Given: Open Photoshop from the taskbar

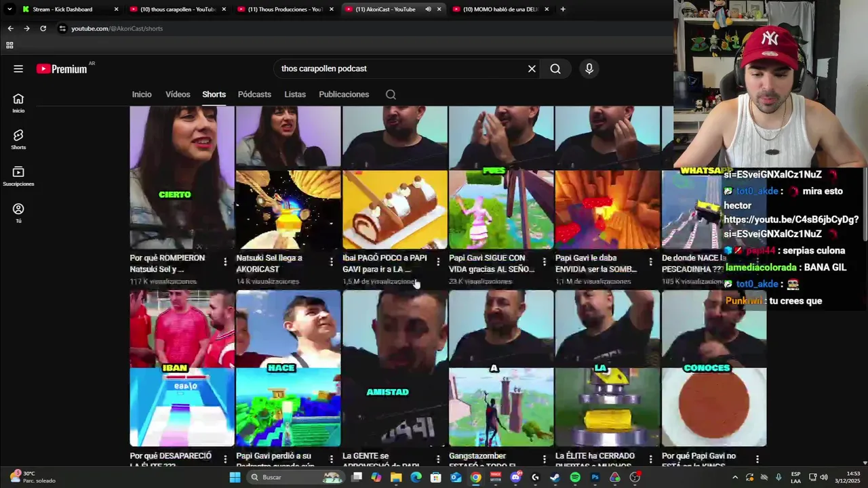Looking at the screenshot, I should click(x=595, y=477).
